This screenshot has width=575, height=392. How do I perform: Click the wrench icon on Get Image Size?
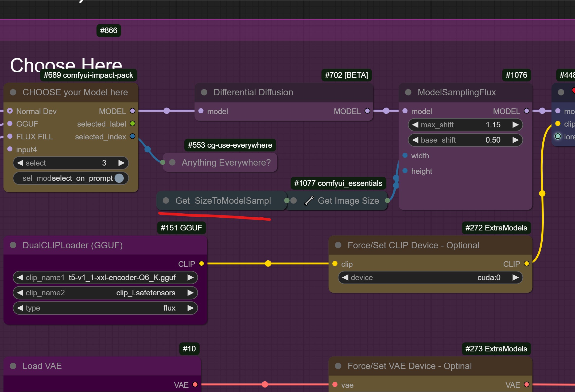pyautogui.click(x=309, y=201)
